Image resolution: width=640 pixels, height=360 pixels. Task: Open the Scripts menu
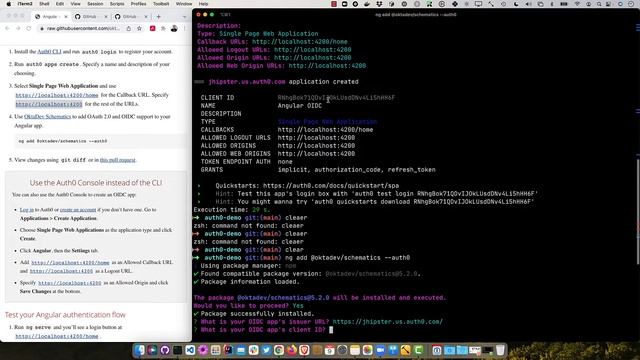(x=117, y=4)
